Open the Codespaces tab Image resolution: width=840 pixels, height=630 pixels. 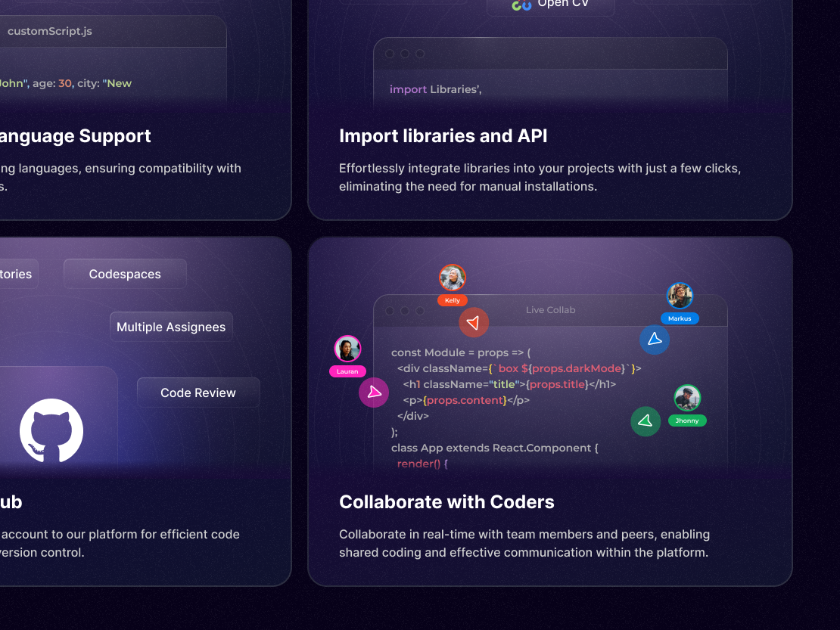pos(125,274)
